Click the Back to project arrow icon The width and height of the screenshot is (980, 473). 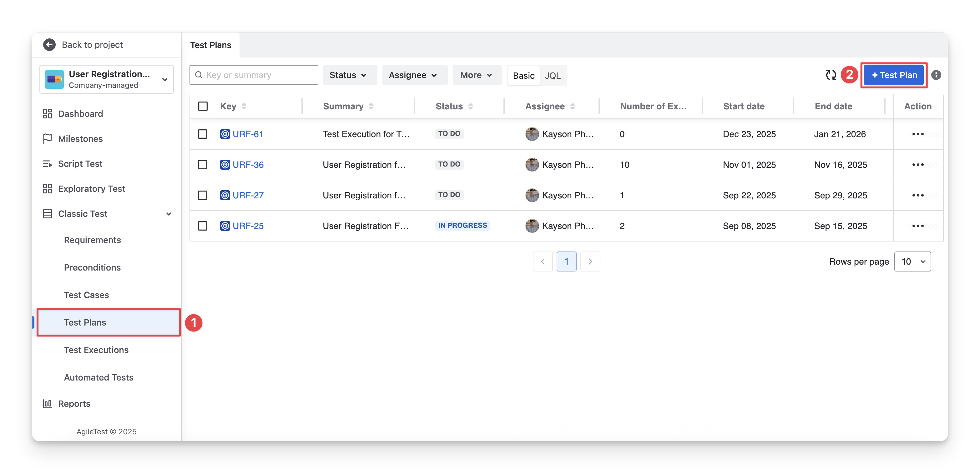49,45
